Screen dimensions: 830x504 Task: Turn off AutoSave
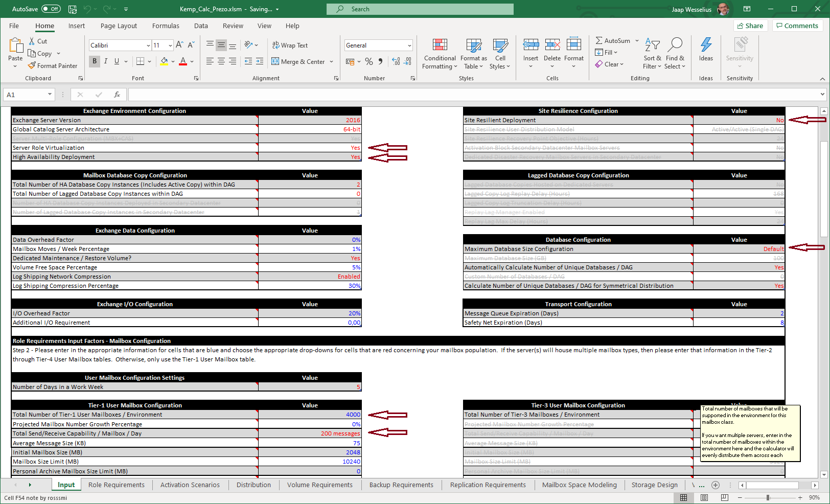pos(50,9)
